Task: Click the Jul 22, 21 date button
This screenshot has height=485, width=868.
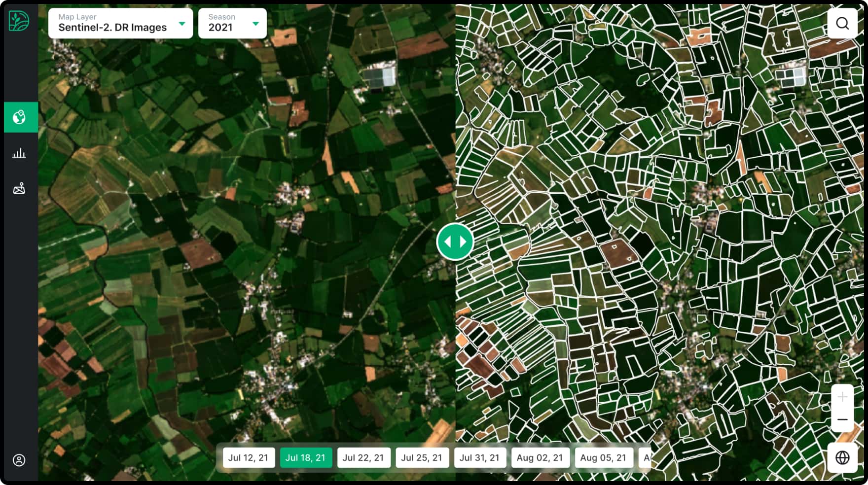Action: coord(363,457)
